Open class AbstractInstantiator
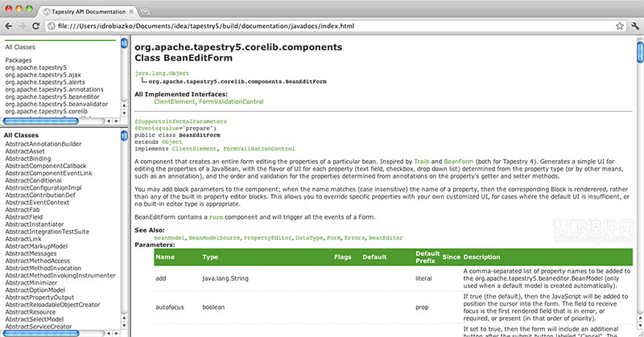The height and width of the screenshot is (337, 644). point(35,224)
